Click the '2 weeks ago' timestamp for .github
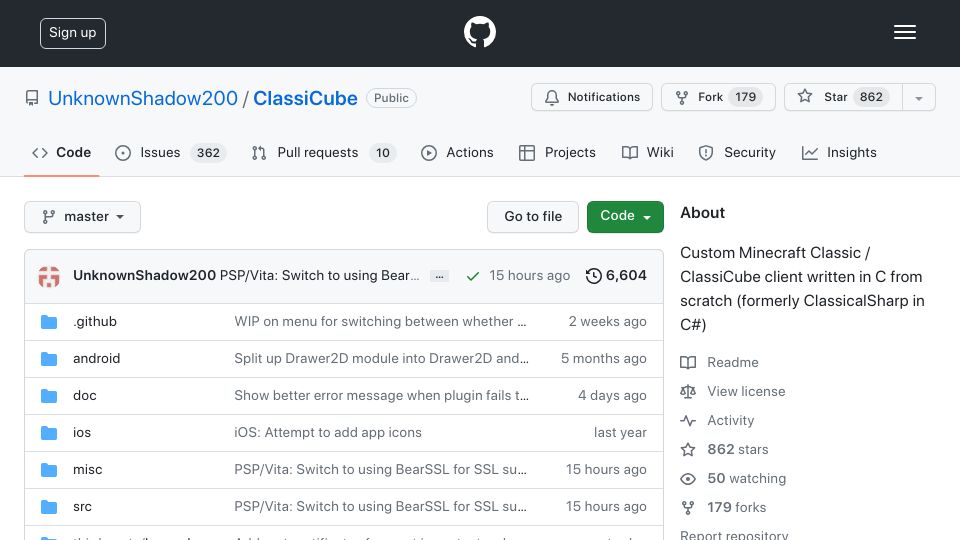 click(x=607, y=321)
